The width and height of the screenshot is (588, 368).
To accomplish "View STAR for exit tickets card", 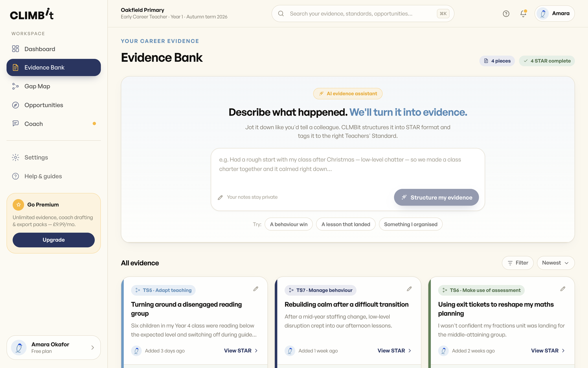I will pos(548,351).
